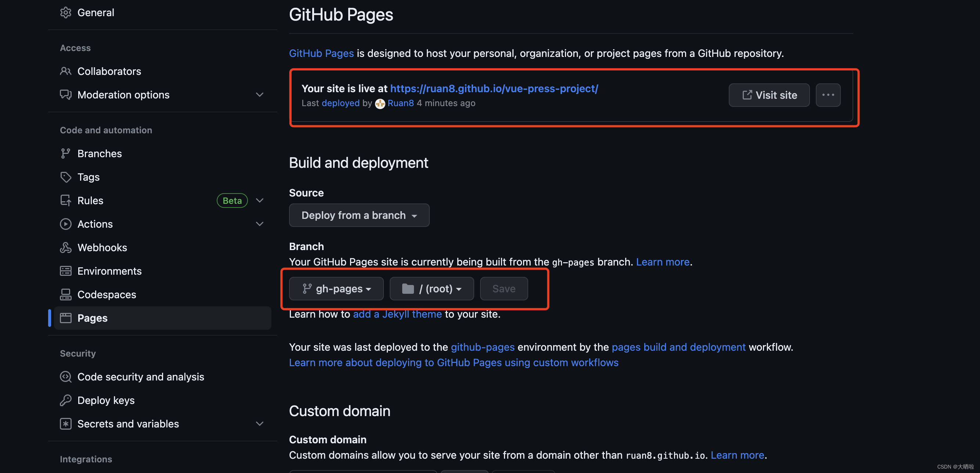980x473 pixels.
Task: Open the gh-pages branch selector
Action: click(x=336, y=289)
